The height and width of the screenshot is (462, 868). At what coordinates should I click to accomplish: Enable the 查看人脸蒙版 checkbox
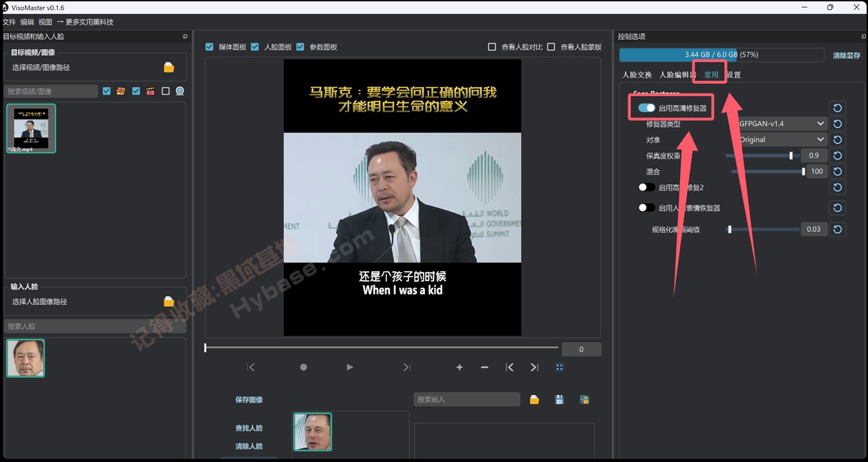(x=551, y=47)
